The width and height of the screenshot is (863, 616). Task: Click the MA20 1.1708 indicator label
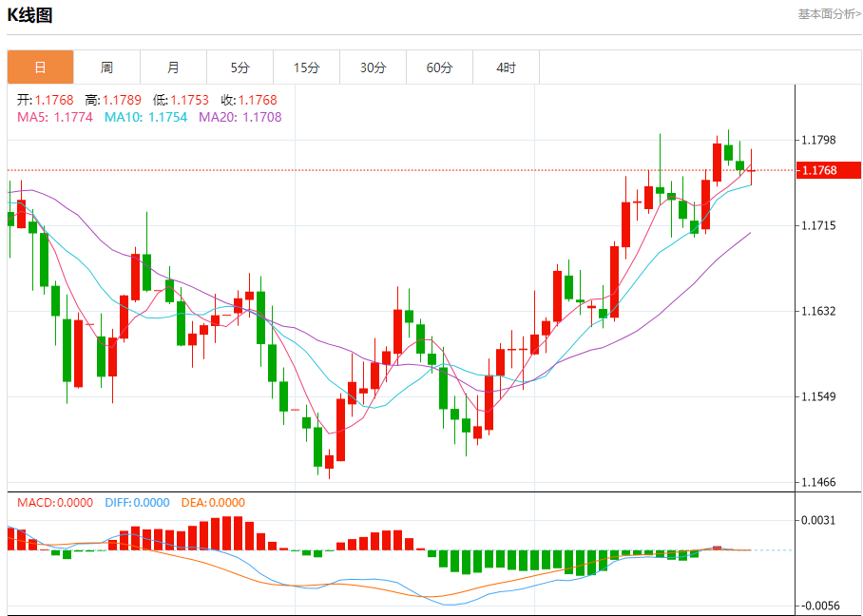pyautogui.click(x=240, y=117)
